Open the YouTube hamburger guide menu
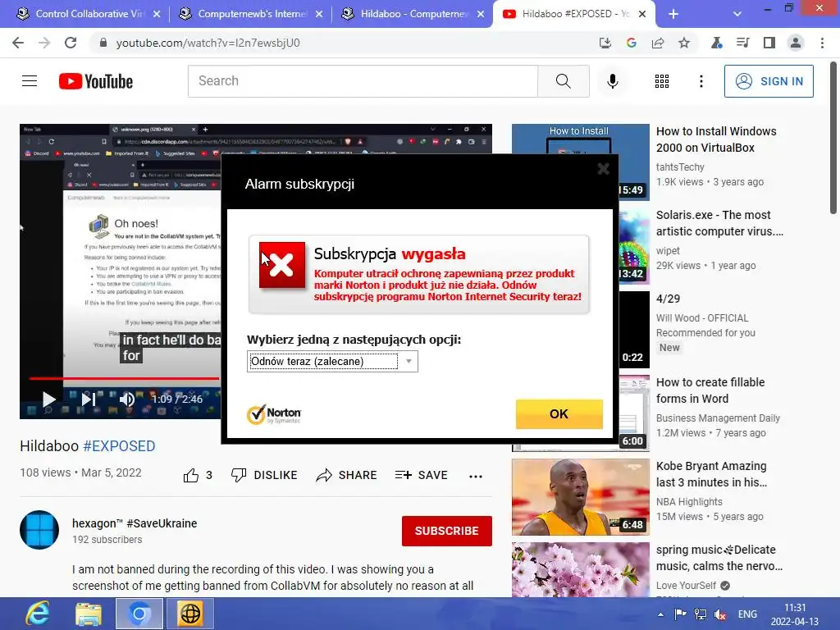The image size is (840, 630). coord(30,81)
